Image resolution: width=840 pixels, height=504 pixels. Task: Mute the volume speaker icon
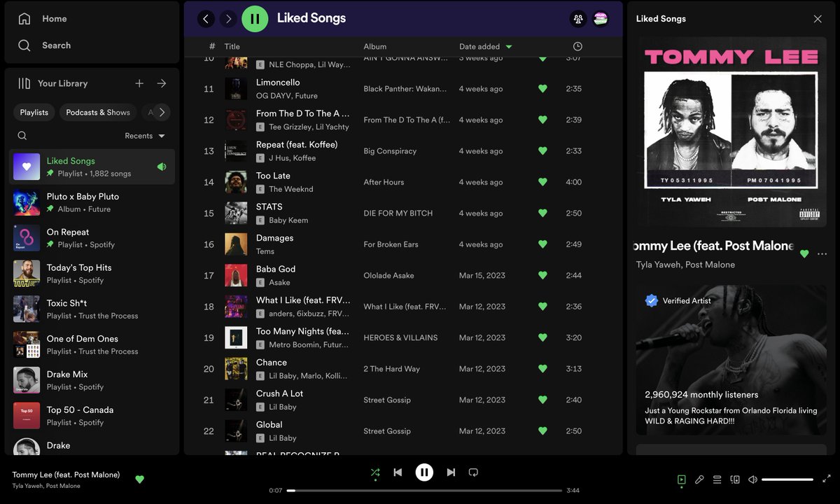(752, 479)
